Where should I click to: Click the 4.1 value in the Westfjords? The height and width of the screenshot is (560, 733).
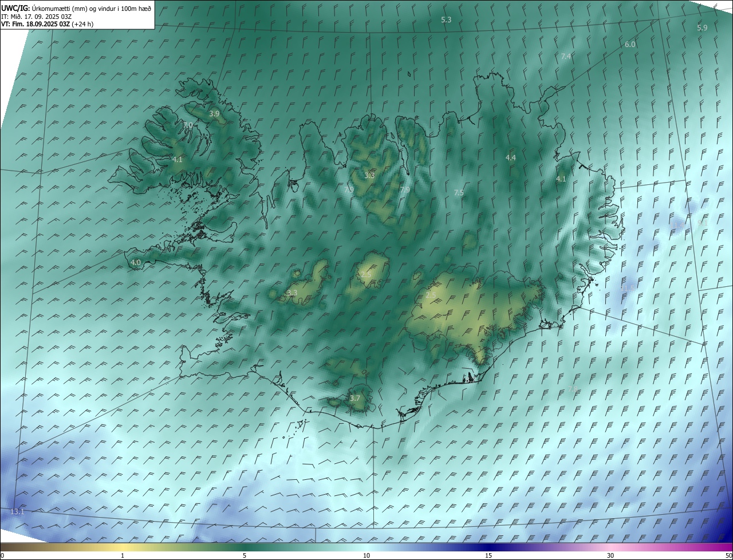[x=178, y=160]
